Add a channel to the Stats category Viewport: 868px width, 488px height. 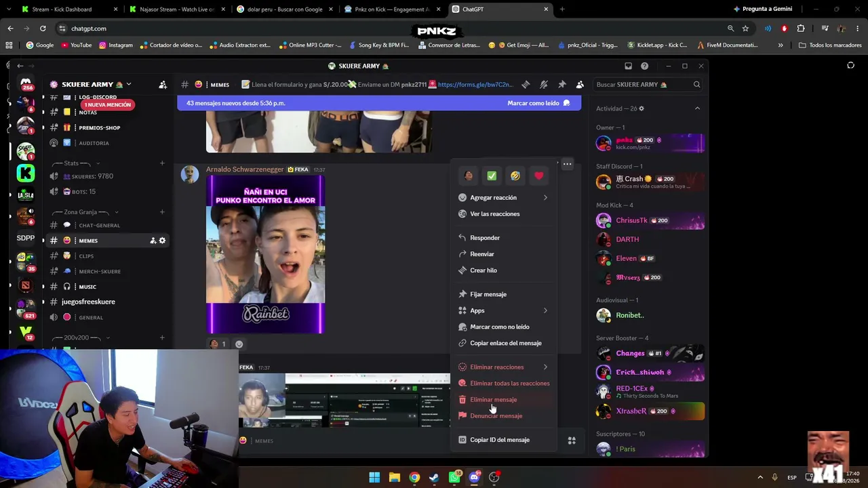tap(162, 163)
